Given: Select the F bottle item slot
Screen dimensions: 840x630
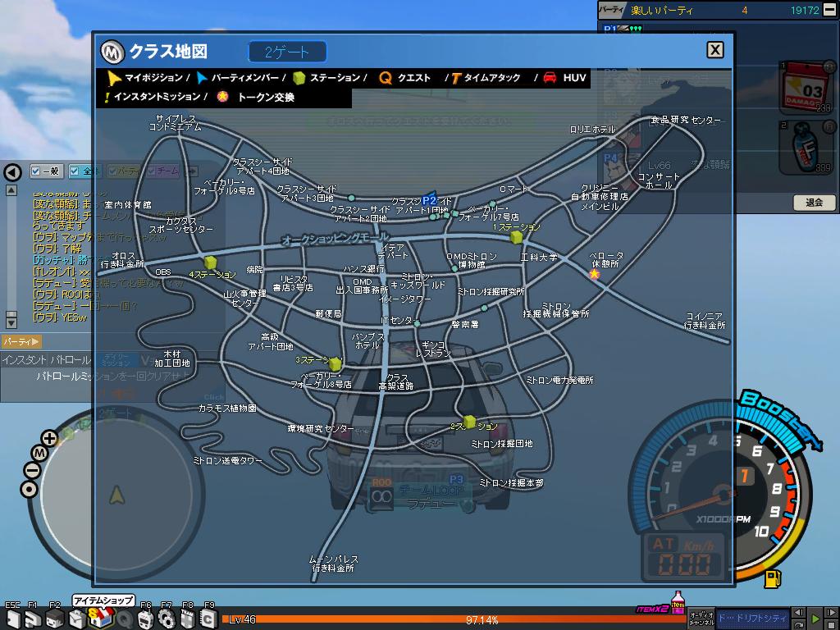Looking at the screenshot, I should (x=807, y=148).
